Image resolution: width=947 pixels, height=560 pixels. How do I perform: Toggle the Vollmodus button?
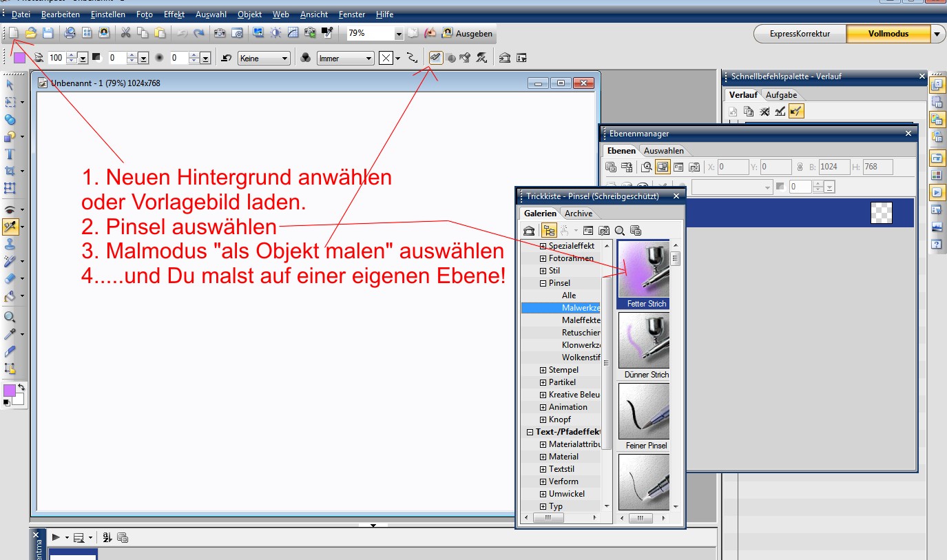888,33
